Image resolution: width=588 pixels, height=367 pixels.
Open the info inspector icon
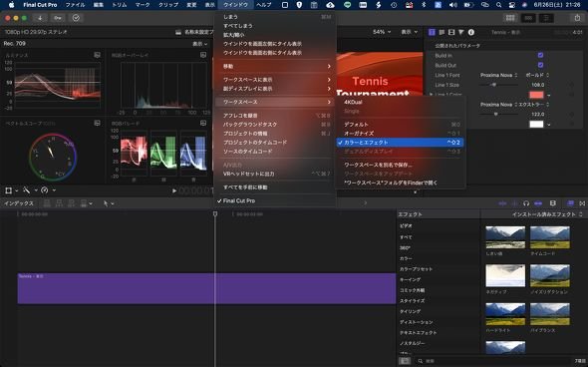471,32
